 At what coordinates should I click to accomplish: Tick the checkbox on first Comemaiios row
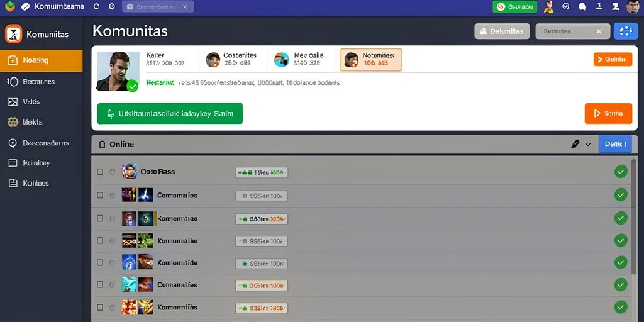[100, 195]
